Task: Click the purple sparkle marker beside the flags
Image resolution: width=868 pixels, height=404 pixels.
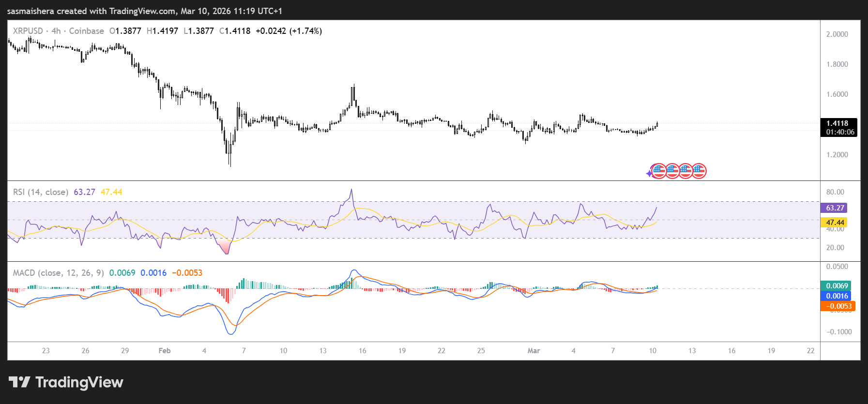Action: (649, 173)
